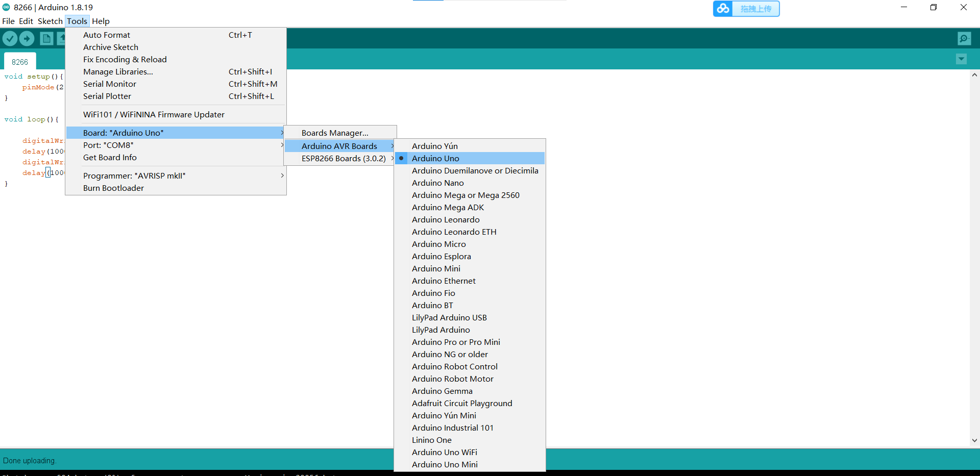Choose Arduino Yún board

point(470,146)
